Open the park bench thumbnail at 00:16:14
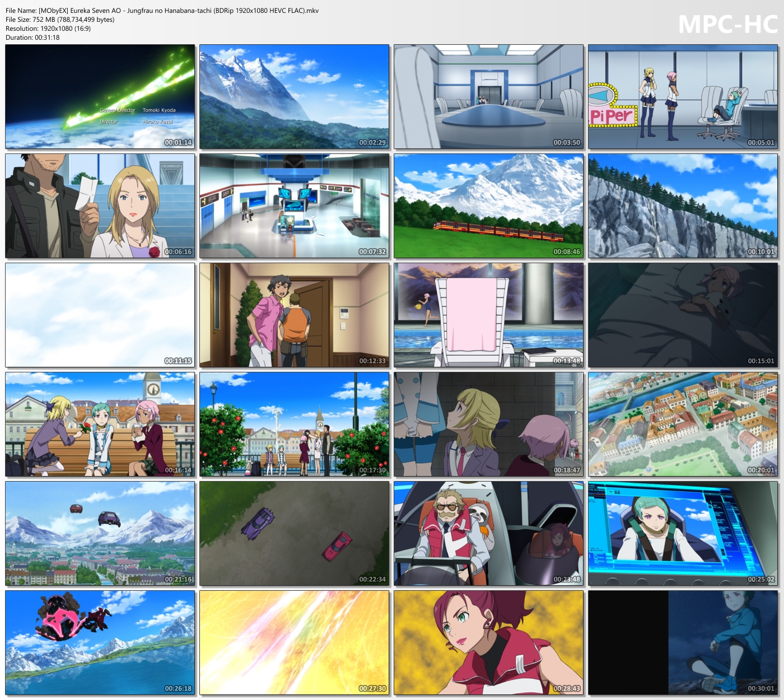 coord(100,424)
